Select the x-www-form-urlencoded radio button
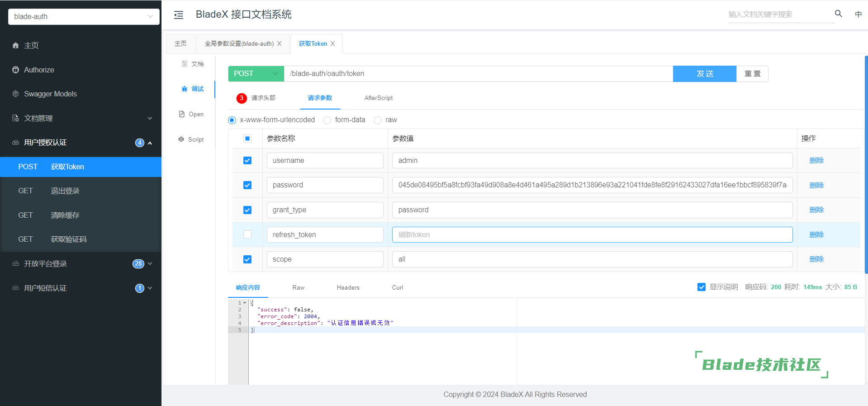 [x=232, y=120]
